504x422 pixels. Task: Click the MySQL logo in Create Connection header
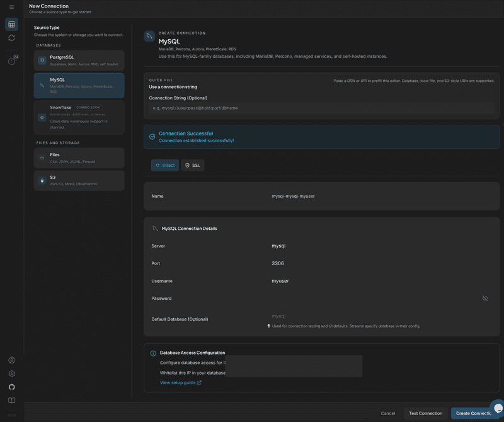pos(149,37)
